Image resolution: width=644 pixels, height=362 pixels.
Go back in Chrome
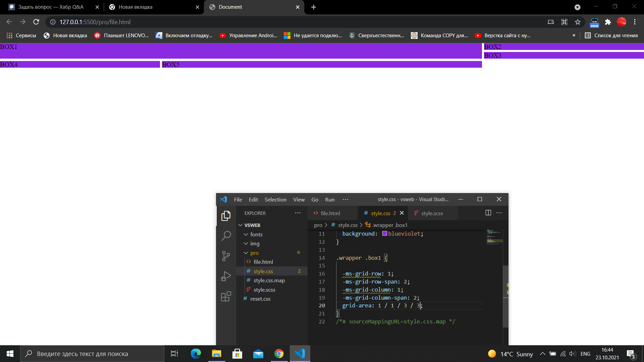pyautogui.click(x=9, y=22)
